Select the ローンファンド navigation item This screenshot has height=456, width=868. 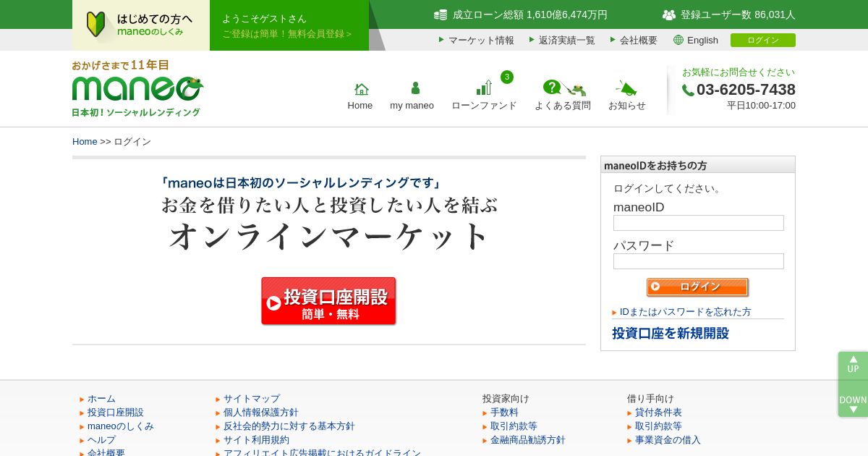click(484, 105)
